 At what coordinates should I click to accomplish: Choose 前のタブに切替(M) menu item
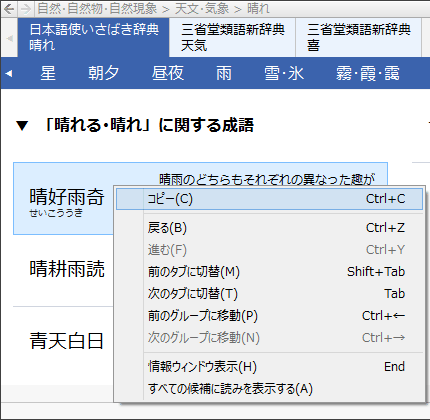tap(269, 272)
